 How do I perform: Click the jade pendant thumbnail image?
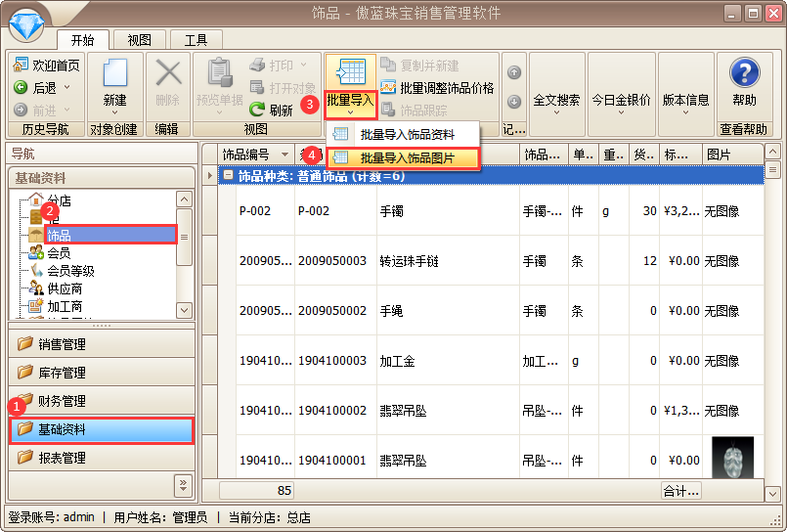pyautogui.click(x=733, y=458)
